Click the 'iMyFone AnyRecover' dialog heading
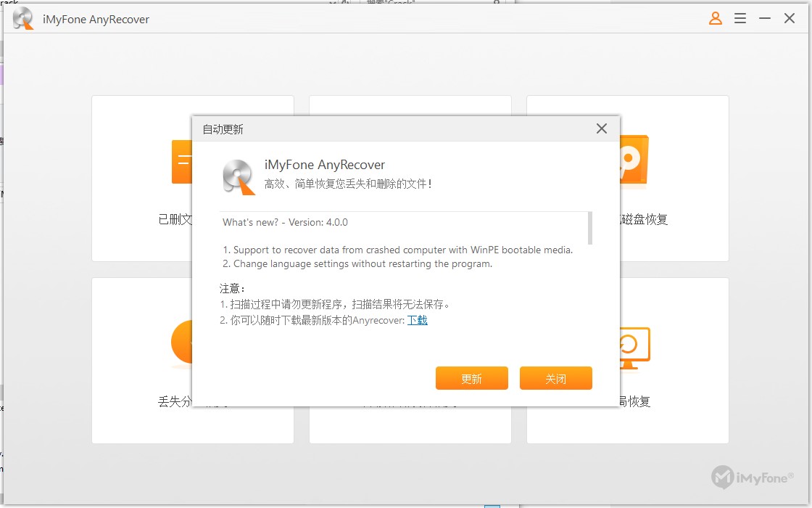 [x=325, y=165]
